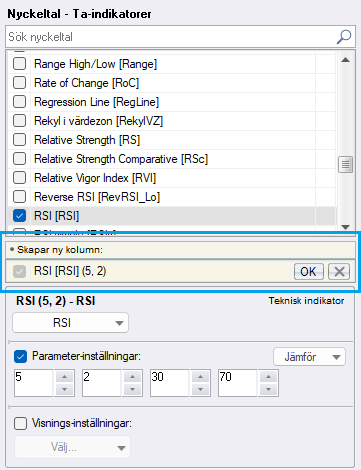Viewport: 361px width, 470px height.
Task: Click the parameter field with value 5
Action: [x=33, y=383]
